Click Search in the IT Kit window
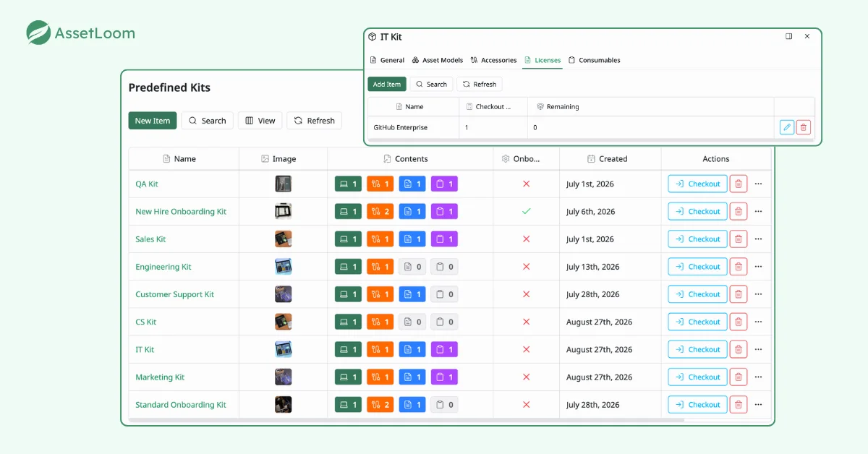The height and width of the screenshot is (454, 868). 431,84
